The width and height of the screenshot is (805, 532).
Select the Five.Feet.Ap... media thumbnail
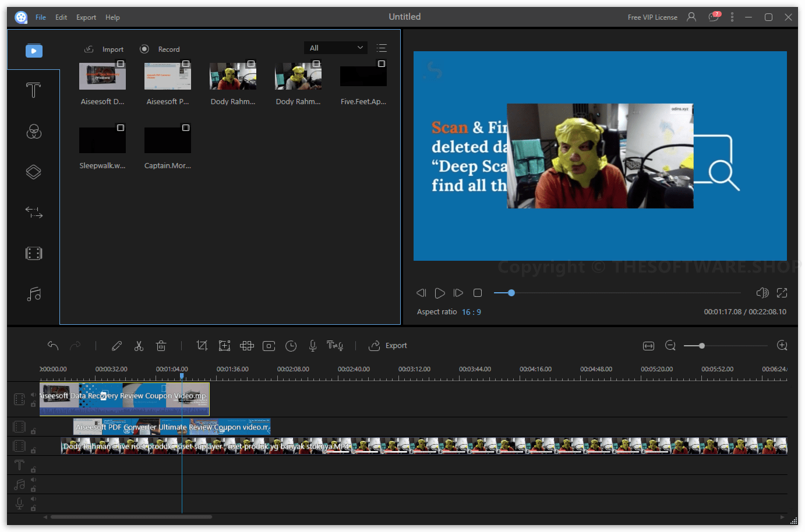coord(363,76)
